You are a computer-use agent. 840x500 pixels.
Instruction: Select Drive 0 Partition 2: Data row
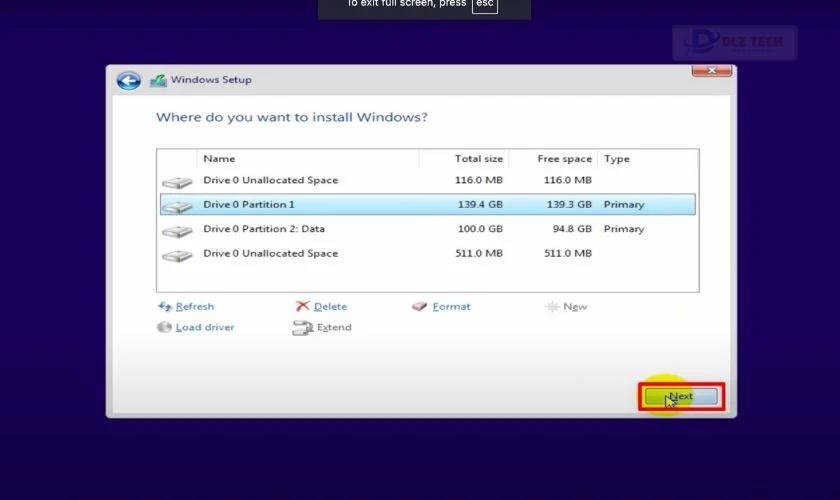click(428, 229)
